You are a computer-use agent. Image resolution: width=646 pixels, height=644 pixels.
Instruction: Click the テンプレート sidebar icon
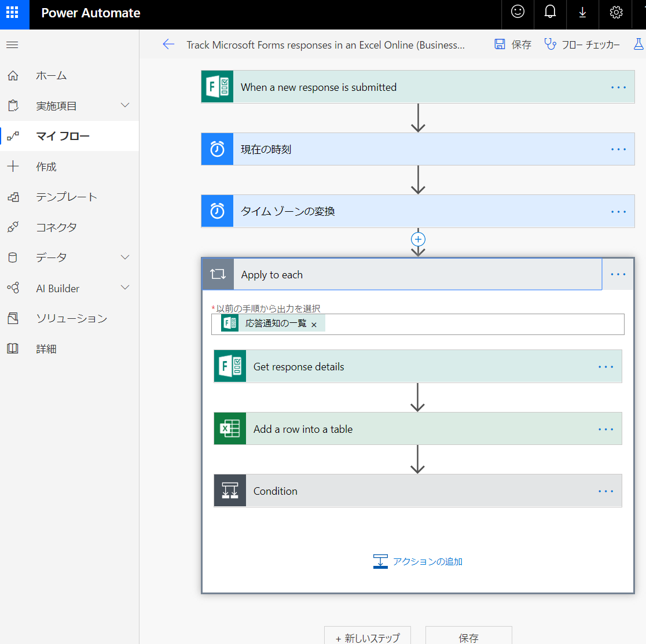(x=13, y=197)
